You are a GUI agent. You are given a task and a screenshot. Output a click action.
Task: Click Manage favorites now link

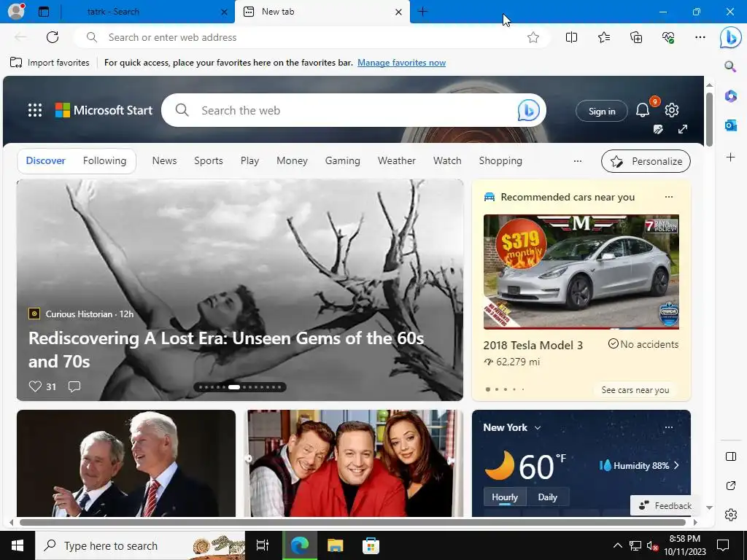(x=401, y=63)
